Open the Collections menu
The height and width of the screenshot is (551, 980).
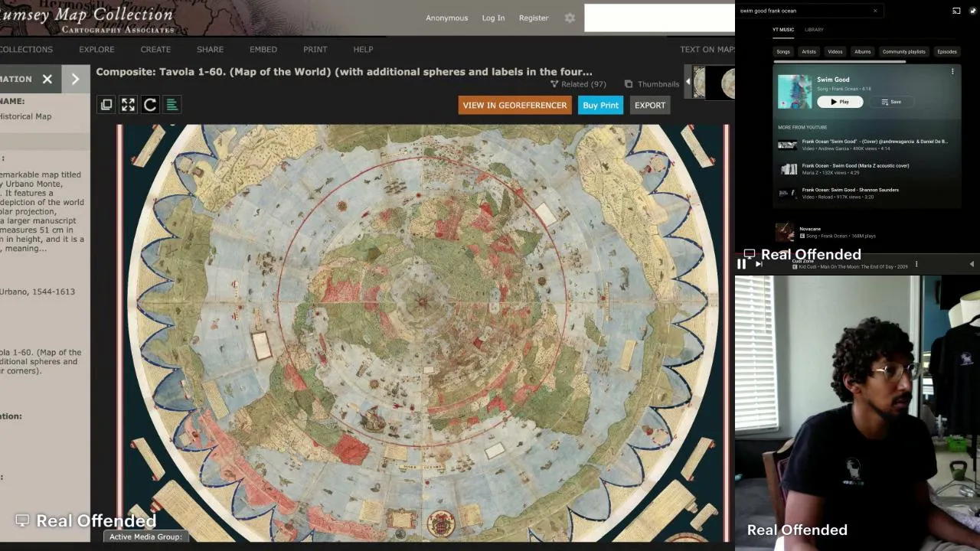click(26, 50)
